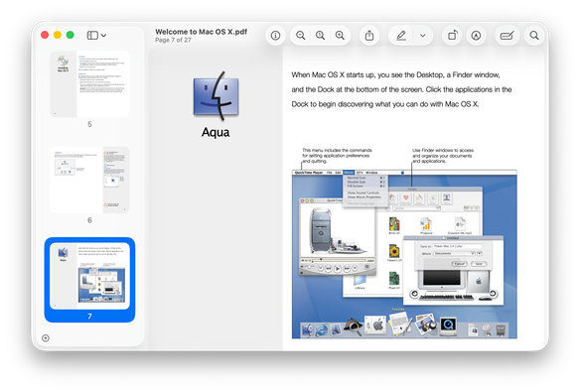
Task: Click the magnifier Sherlock icon in the illustrated Dock
Action: tap(353, 326)
